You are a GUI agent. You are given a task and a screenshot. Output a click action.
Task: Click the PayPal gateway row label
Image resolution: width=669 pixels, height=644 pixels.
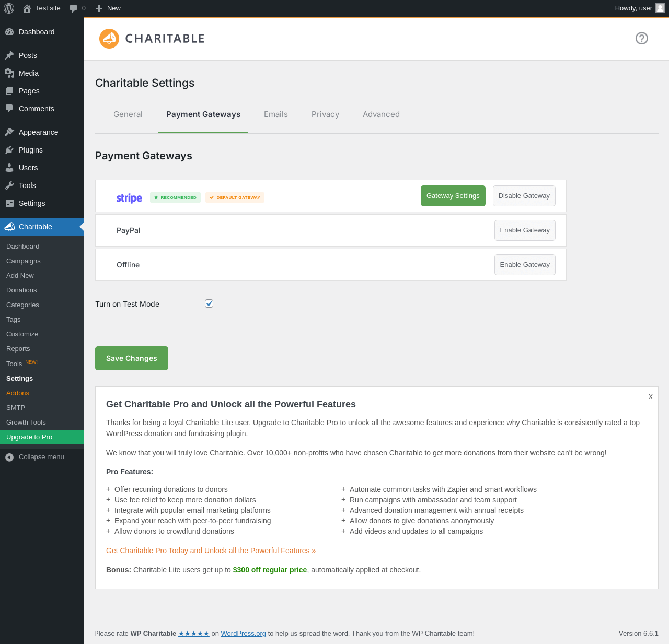pos(129,230)
